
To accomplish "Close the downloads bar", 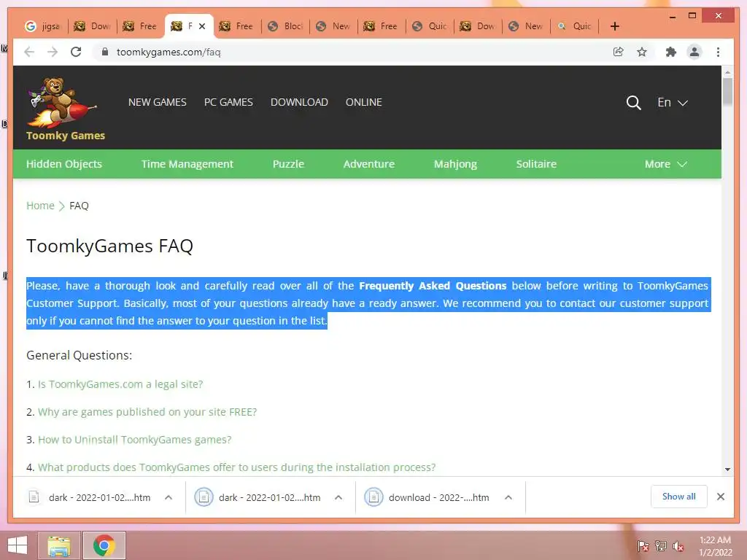I will tap(720, 497).
